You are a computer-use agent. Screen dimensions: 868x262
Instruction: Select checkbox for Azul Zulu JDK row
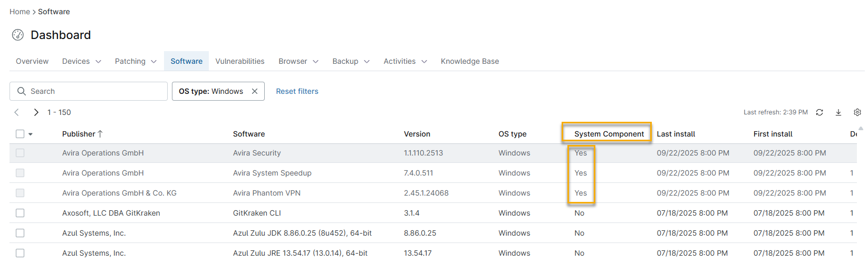pyautogui.click(x=20, y=233)
